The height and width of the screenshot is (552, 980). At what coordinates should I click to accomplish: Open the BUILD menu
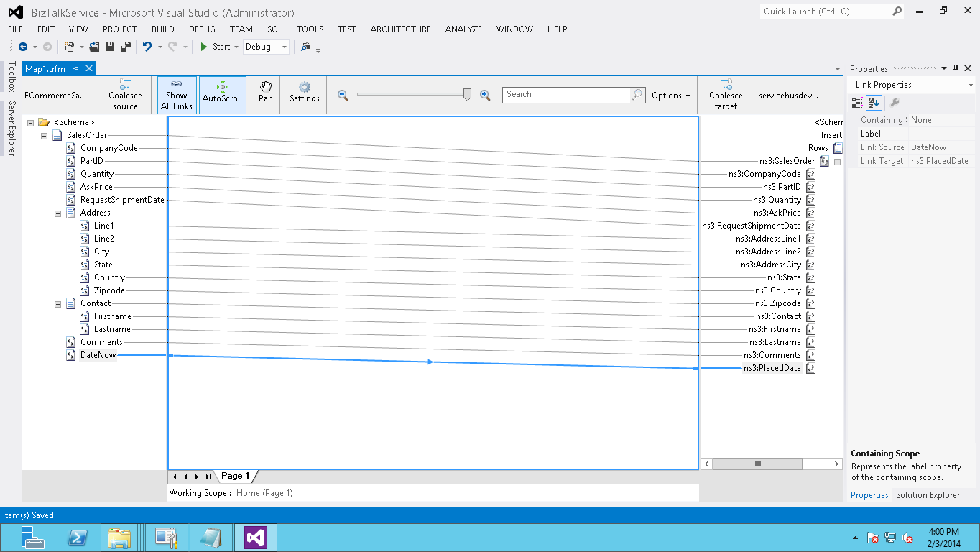[163, 29]
